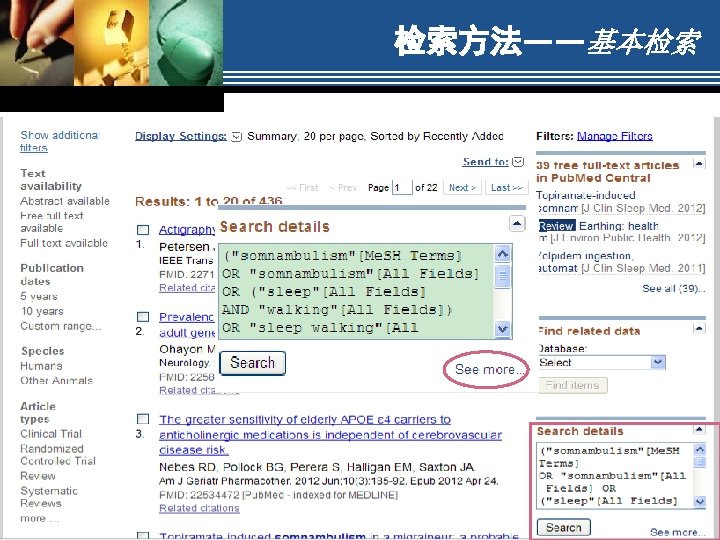The width and height of the screenshot is (720, 540).
Task: Click the page number input field
Action: coord(402,187)
